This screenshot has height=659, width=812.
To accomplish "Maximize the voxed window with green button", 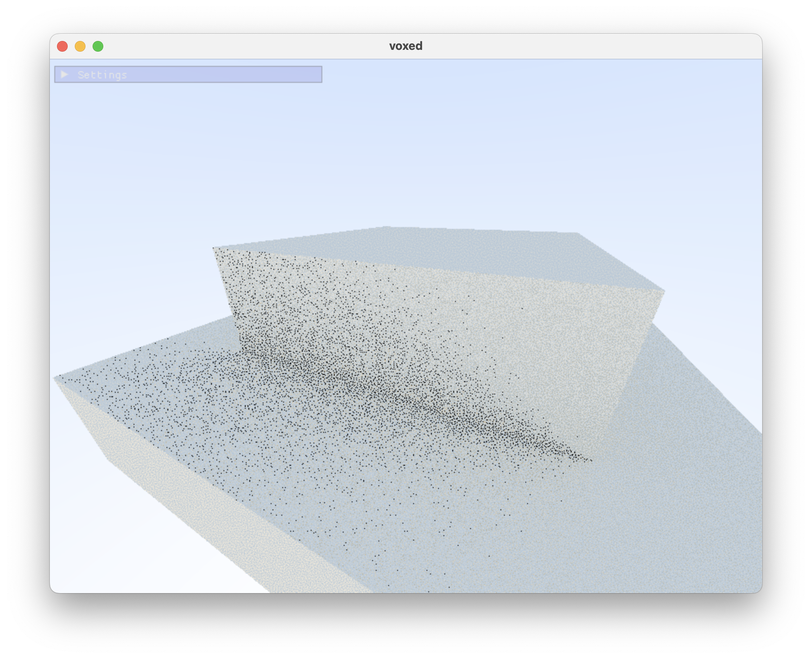I will tap(98, 46).
